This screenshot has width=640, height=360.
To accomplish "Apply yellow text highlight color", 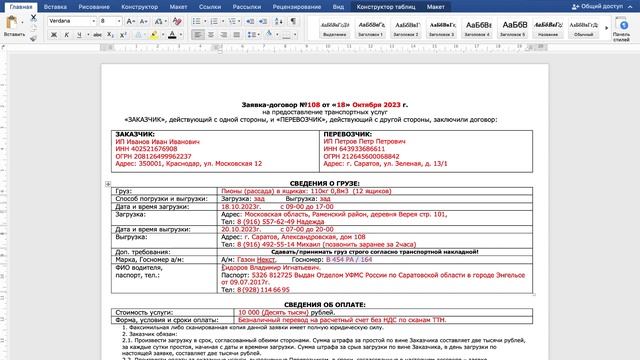I will [154, 35].
